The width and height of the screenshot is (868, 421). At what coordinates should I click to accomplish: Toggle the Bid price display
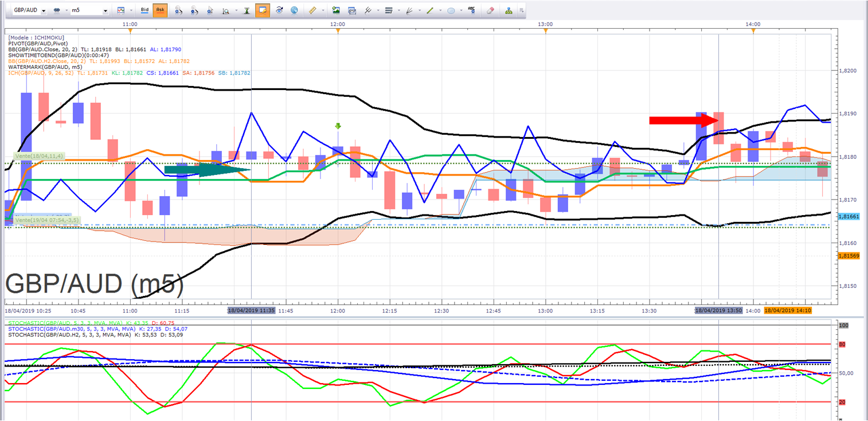145,10
